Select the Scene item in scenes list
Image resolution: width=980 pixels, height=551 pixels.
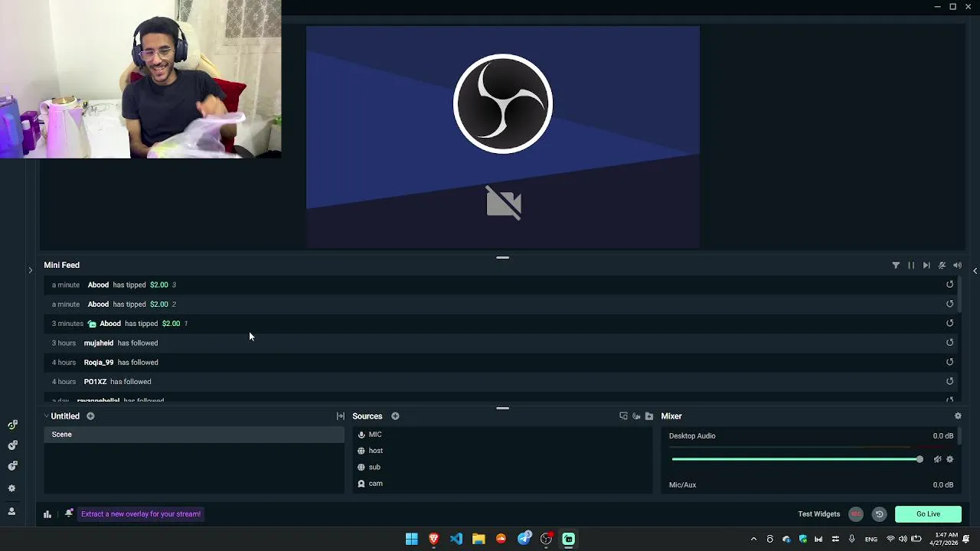coord(194,435)
